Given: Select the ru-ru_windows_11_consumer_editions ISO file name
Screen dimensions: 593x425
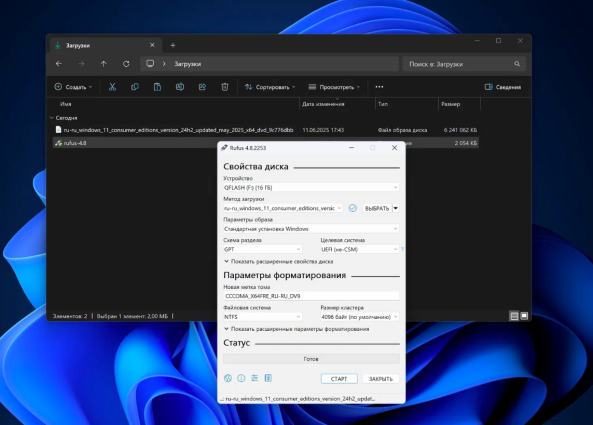Looking at the screenshot, I should [179, 130].
